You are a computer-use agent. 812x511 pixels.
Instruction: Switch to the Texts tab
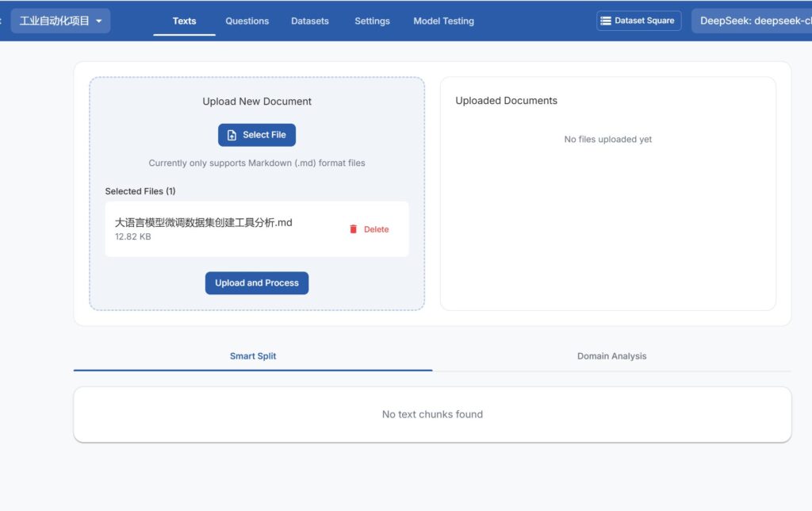[184, 21]
